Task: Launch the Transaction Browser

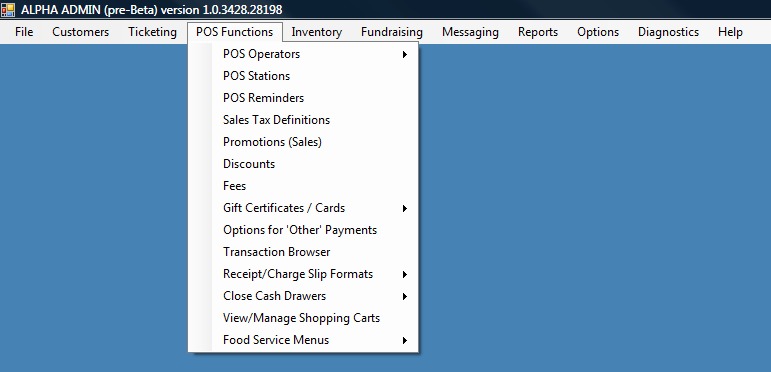Action: click(x=303, y=252)
